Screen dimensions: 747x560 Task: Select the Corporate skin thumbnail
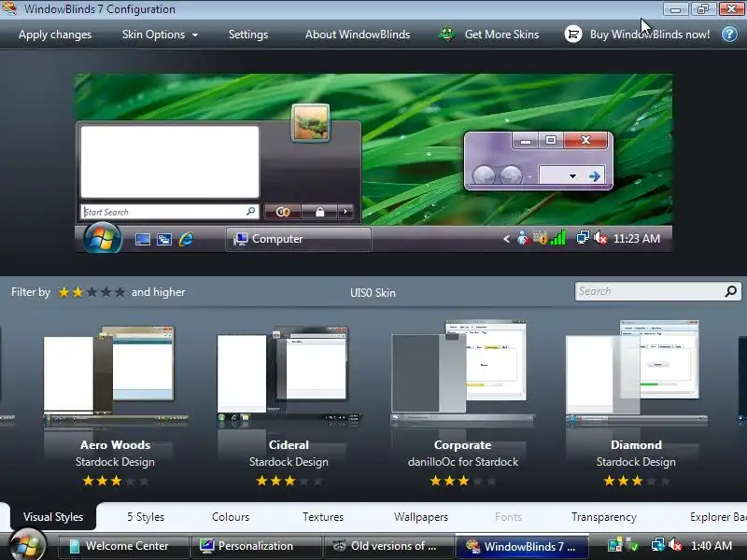462,371
